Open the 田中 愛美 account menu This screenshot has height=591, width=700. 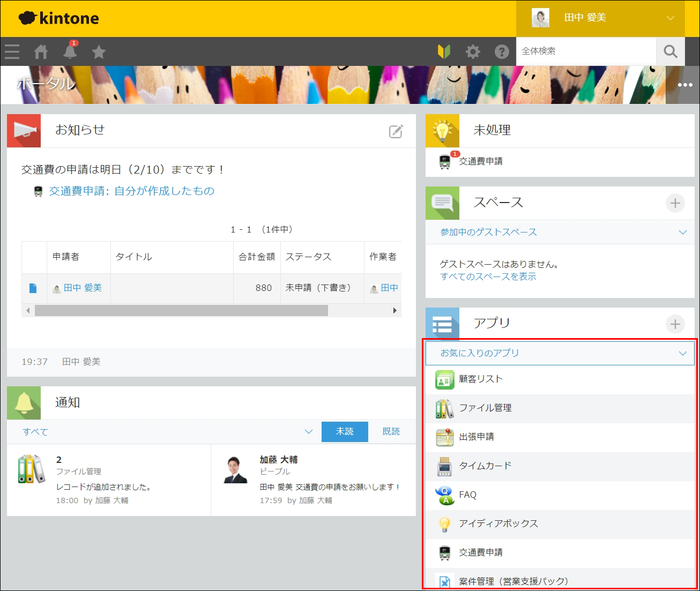point(600,18)
